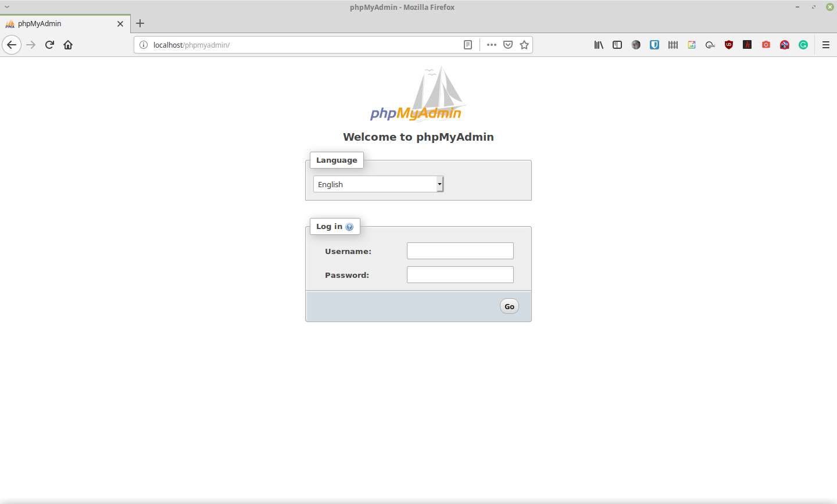Viewport: 837px width, 504px height.
Task: Reload the phpMyAdmin page
Action: point(49,45)
